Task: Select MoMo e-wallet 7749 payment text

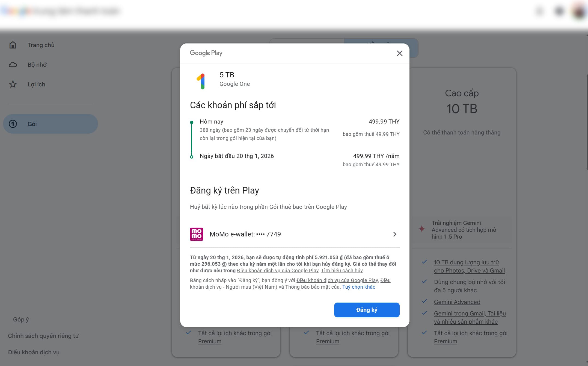Action: point(245,234)
